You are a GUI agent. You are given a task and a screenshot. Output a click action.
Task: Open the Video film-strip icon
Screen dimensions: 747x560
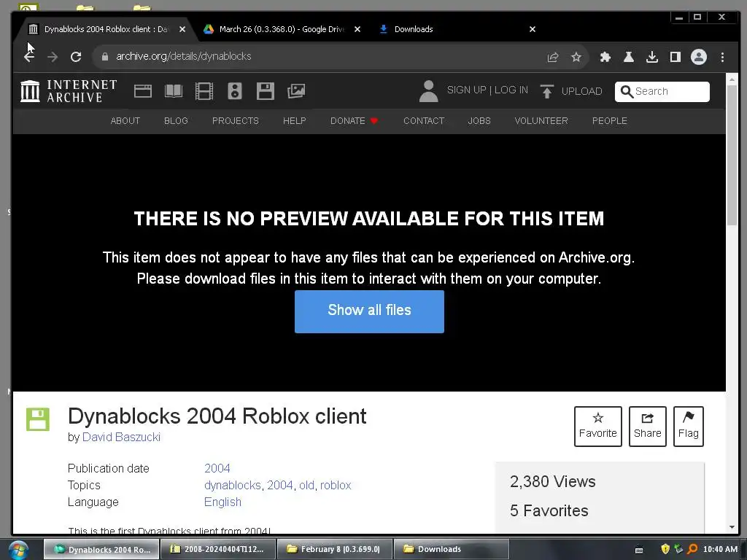[x=204, y=91]
